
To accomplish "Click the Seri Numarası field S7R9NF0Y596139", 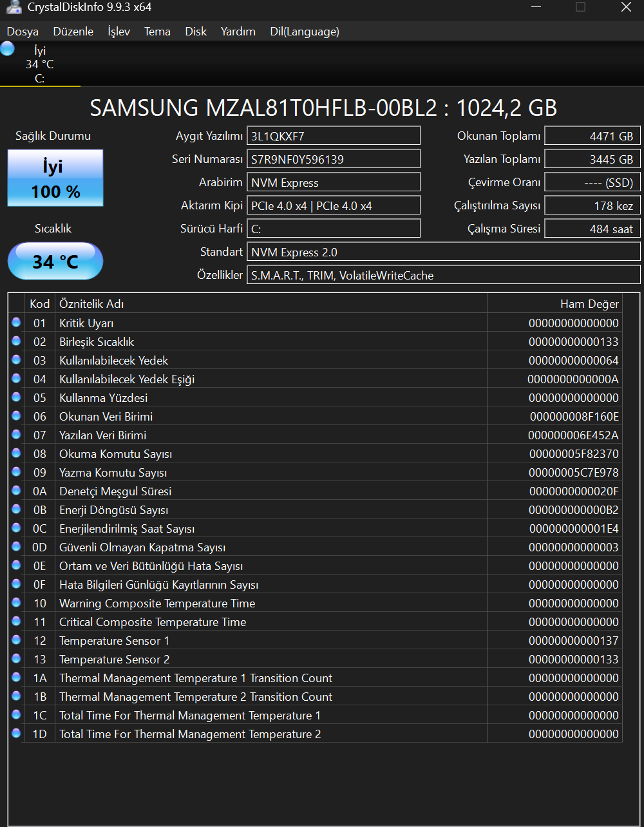I will (334, 159).
